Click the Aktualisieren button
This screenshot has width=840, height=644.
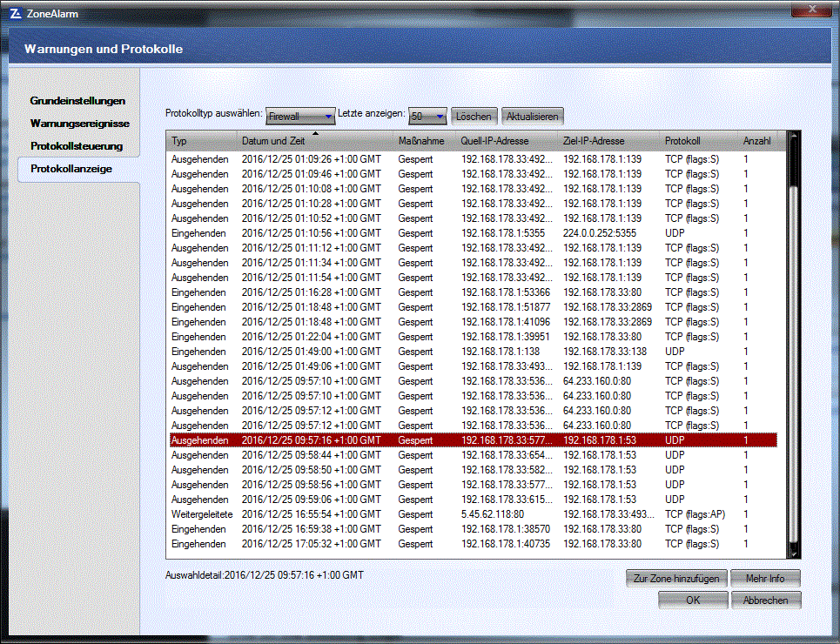pos(532,117)
